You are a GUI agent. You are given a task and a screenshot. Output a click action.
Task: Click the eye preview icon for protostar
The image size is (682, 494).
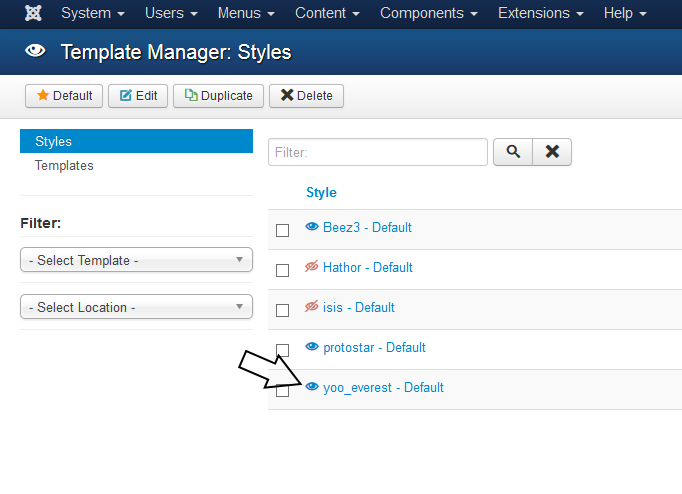pyautogui.click(x=312, y=347)
